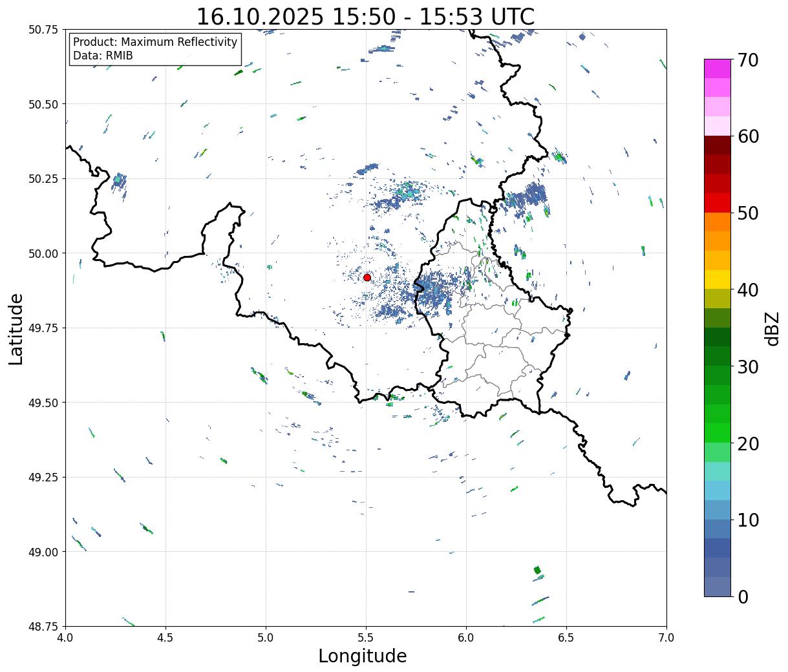Click the colorbar tick label 50

point(747,213)
